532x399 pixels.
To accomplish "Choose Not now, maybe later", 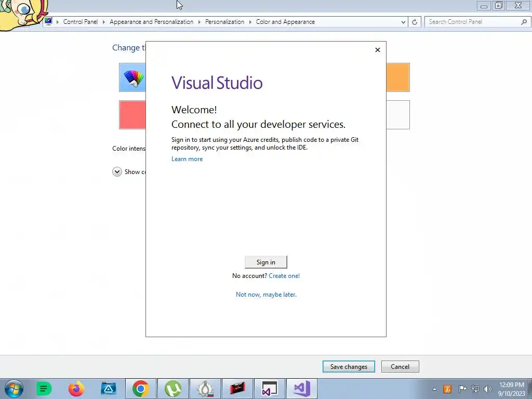I will (x=266, y=295).
